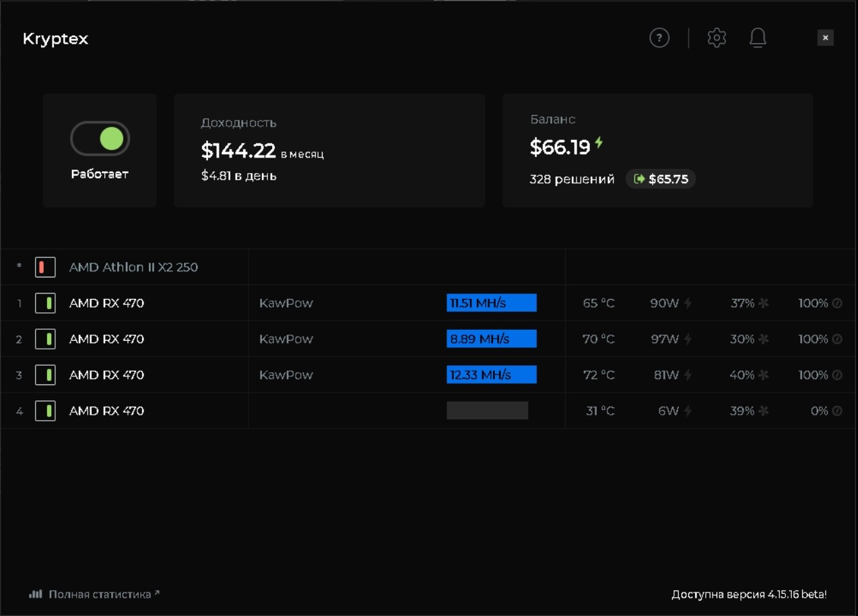This screenshot has width=858, height=616.
Task: Click the 81W power value
Action: pyautogui.click(x=666, y=375)
